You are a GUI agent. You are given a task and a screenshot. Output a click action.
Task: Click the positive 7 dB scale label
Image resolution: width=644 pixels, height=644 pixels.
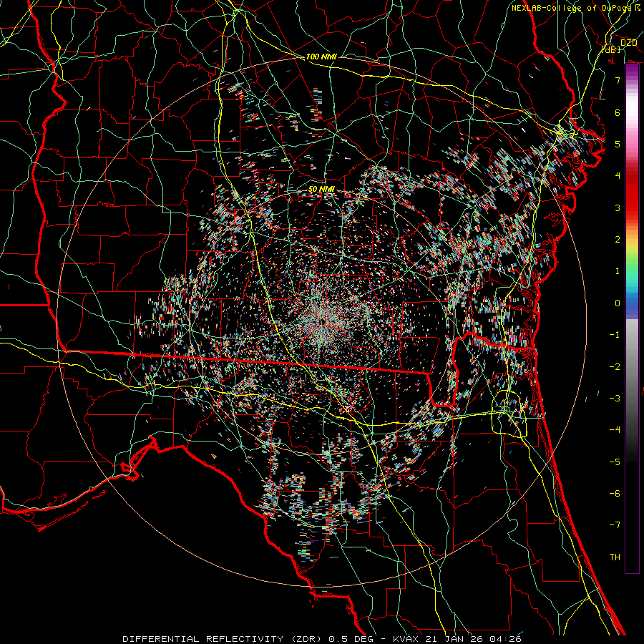[x=618, y=80]
